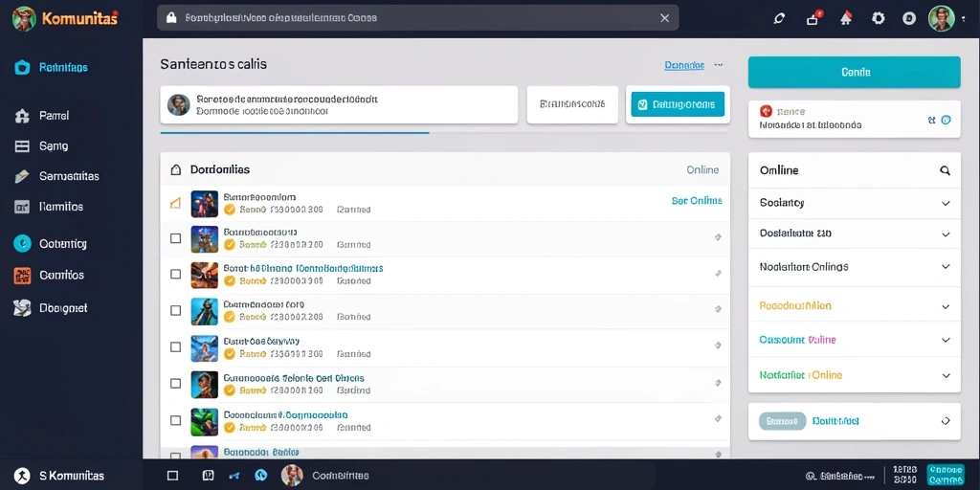Select the Sang list icon in sidebar
This screenshot has height=490, width=980.
[22, 146]
